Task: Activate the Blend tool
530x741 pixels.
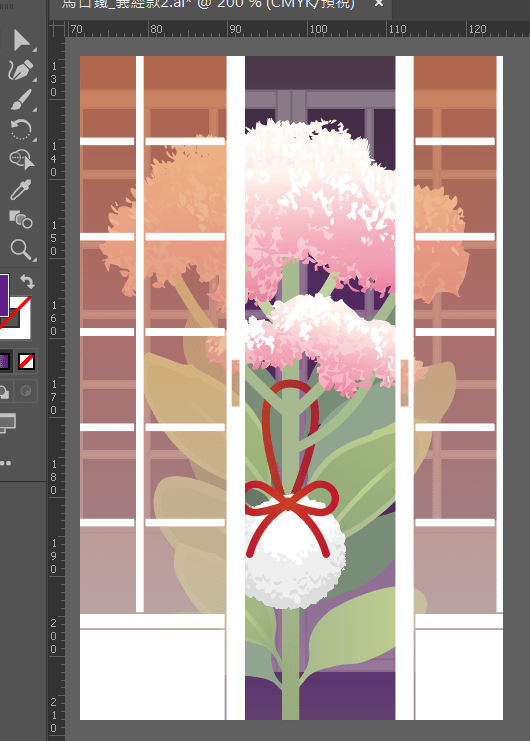Action: tap(21, 219)
